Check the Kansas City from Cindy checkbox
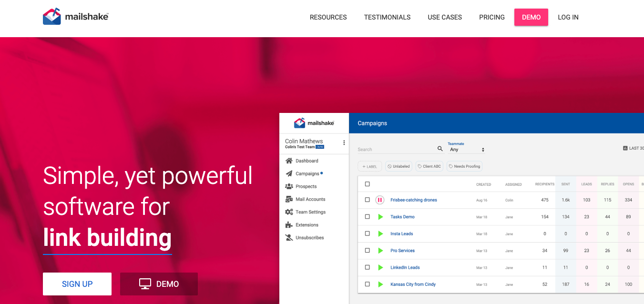This screenshot has height=304, width=644. [368, 284]
